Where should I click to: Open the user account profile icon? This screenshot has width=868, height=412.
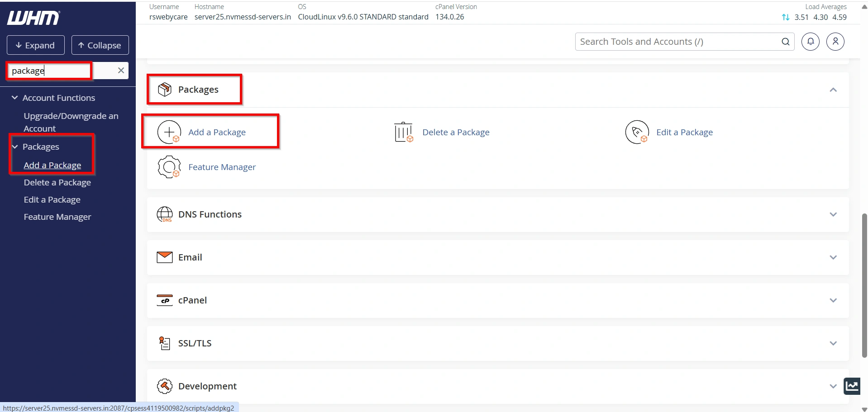(x=835, y=42)
